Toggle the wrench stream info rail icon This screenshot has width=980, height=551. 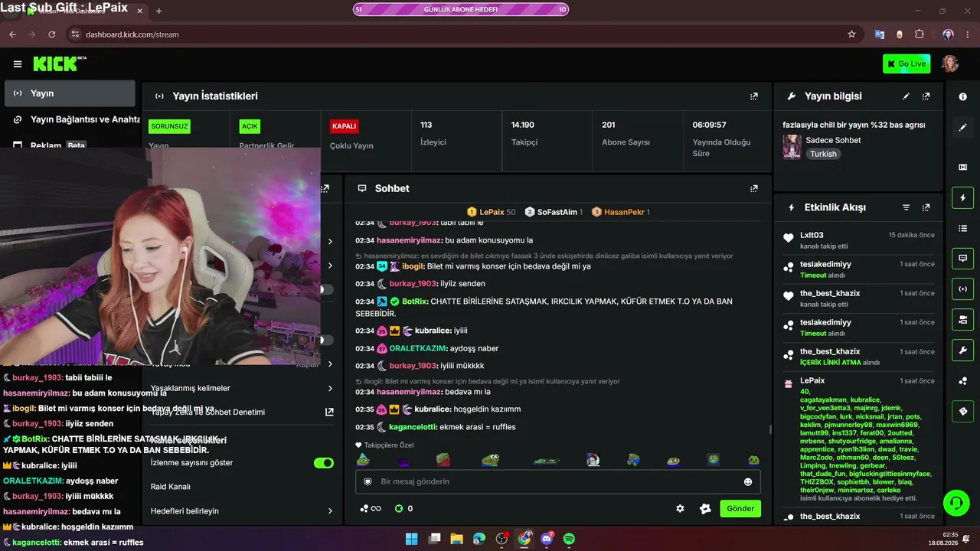click(x=963, y=350)
